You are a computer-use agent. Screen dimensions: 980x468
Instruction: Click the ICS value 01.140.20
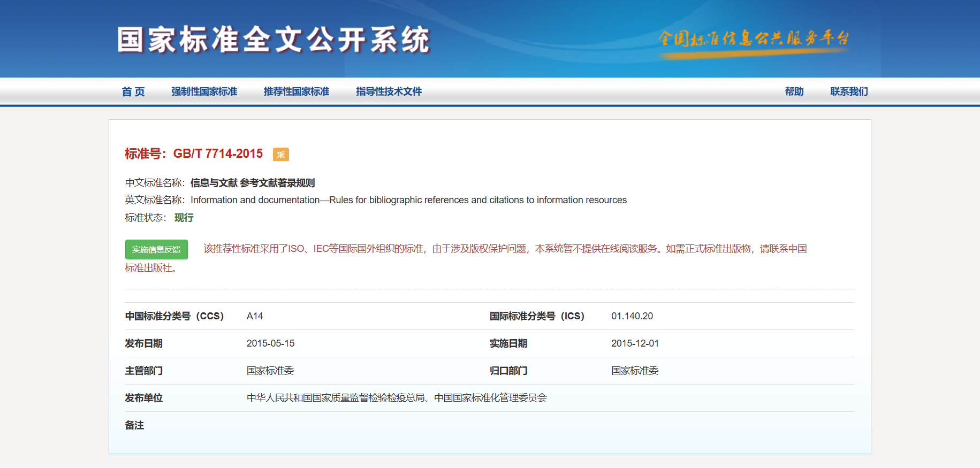coord(632,316)
